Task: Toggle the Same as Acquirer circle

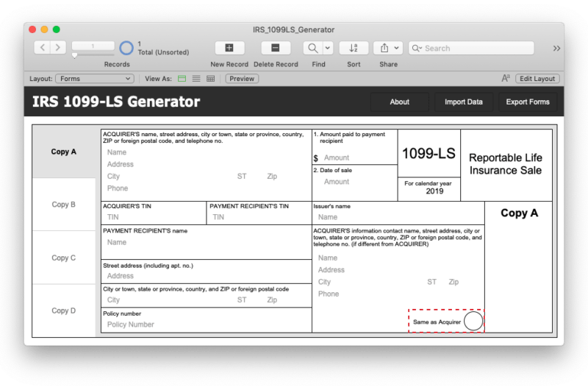Action: [473, 321]
